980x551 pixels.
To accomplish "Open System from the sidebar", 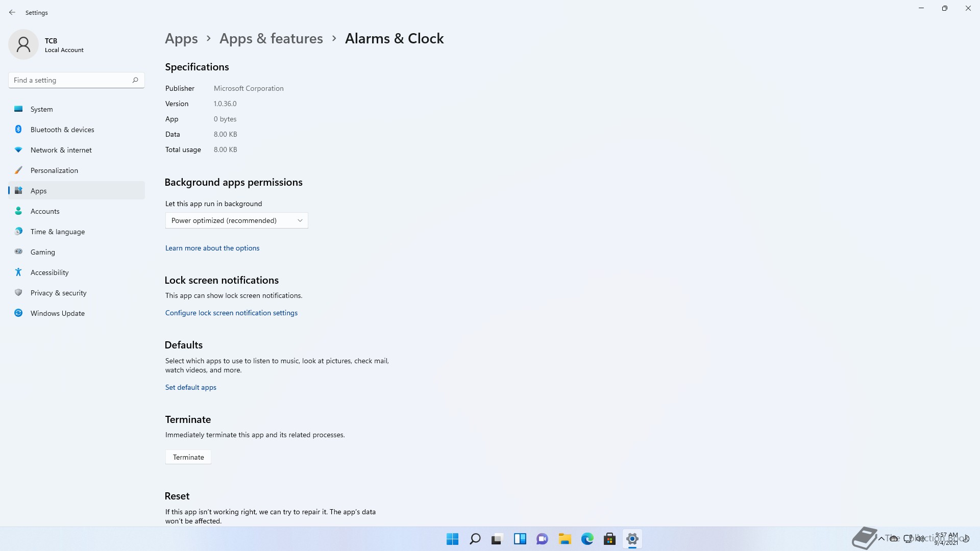I will (x=77, y=109).
